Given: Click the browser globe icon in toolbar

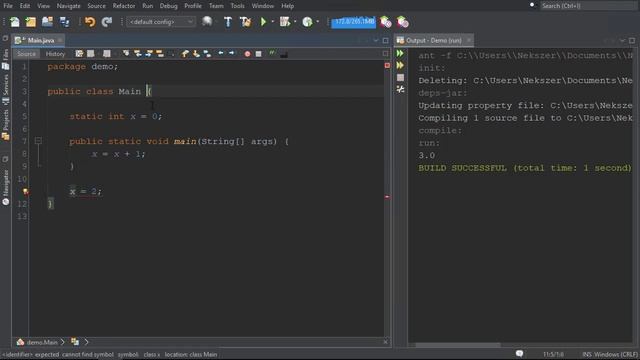Looking at the screenshot, I should (x=207, y=22).
